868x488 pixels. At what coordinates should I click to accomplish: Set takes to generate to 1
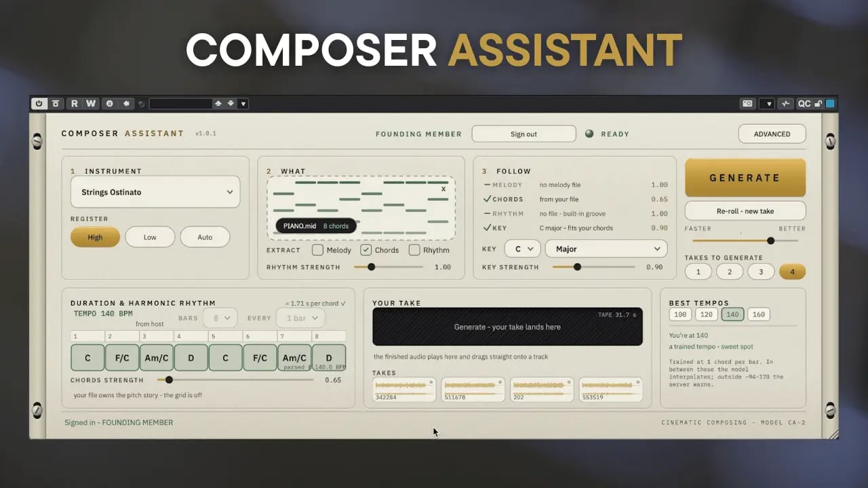tap(698, 272)
